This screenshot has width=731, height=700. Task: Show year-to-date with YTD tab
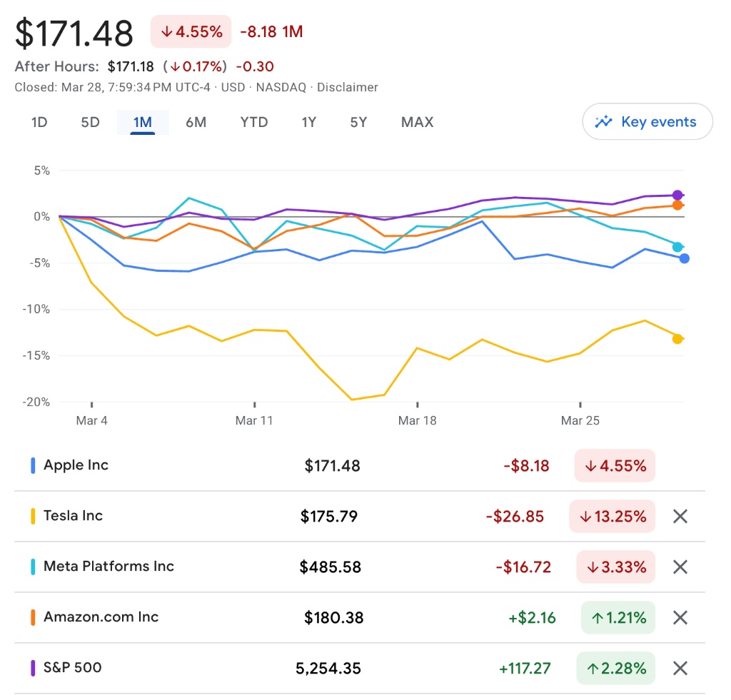tap(253, 122)
